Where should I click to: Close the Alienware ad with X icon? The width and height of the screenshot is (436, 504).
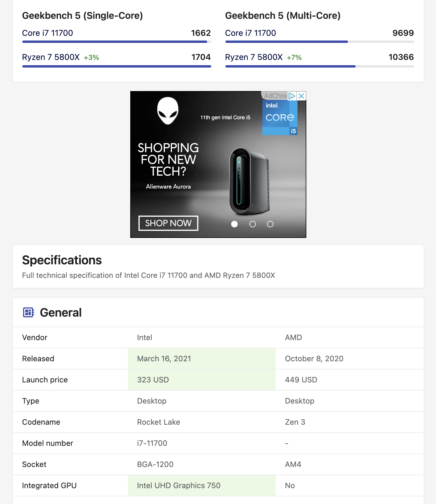(x=301, y=96)
